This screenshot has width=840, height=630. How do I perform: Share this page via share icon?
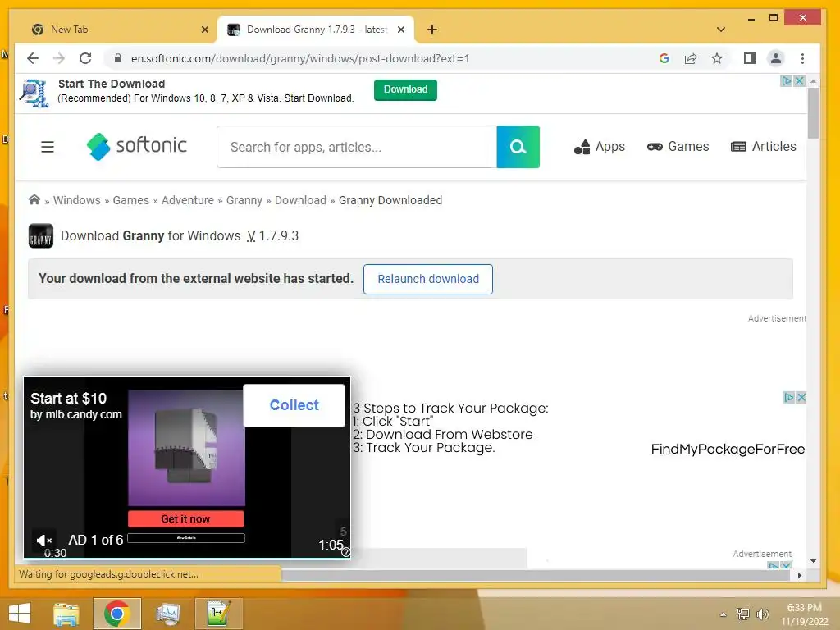(x=691, y=58)
